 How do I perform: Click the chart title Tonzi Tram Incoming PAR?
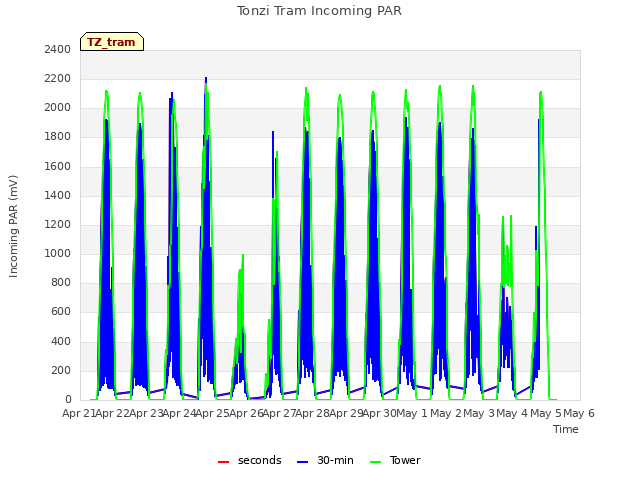(319, 11)
